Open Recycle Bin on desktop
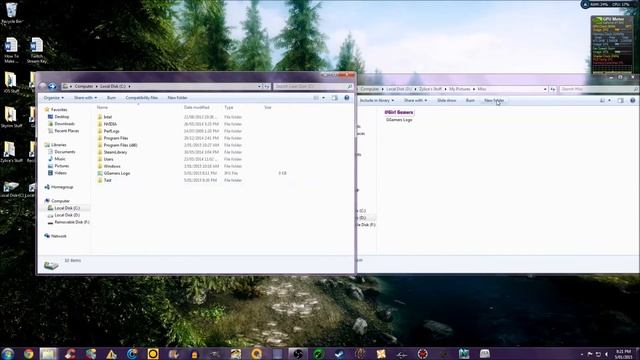This screenshot has width=640, height=360. (x=11, y=13)
